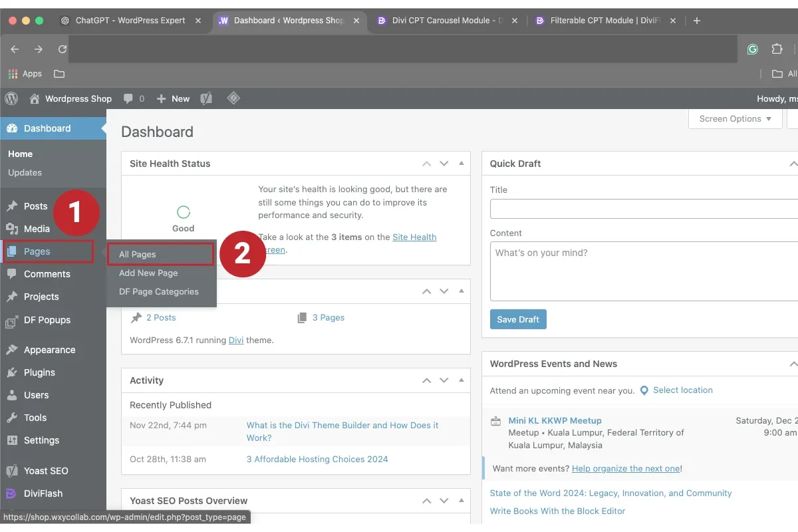Open the Appearance section
The height and width of the screenshot is (532, 798).
[50, 349]
